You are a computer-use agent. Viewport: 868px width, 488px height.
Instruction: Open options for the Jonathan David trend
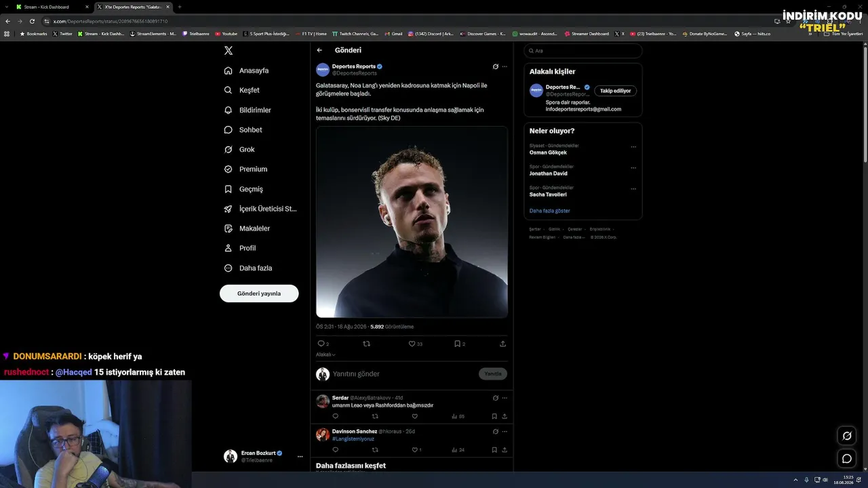pos(633,167)
